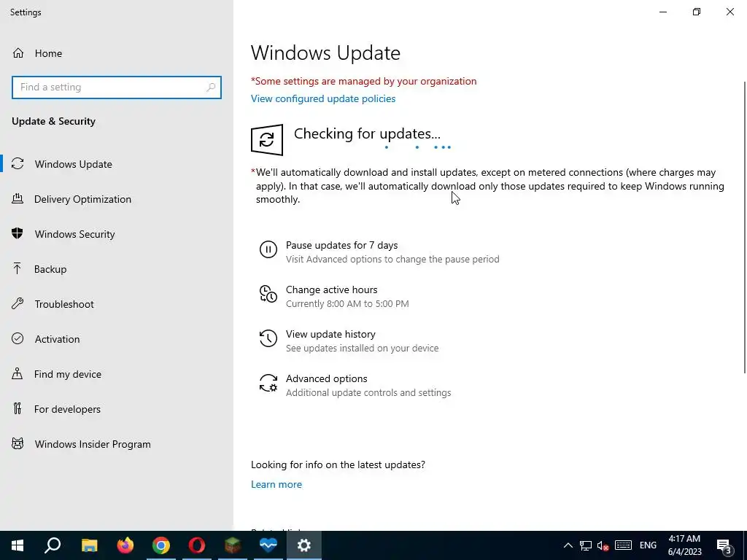Open Google Chrome from the taskbar
Image resolution: width=747 pixels, height=560 pixels.
[161, 545]
